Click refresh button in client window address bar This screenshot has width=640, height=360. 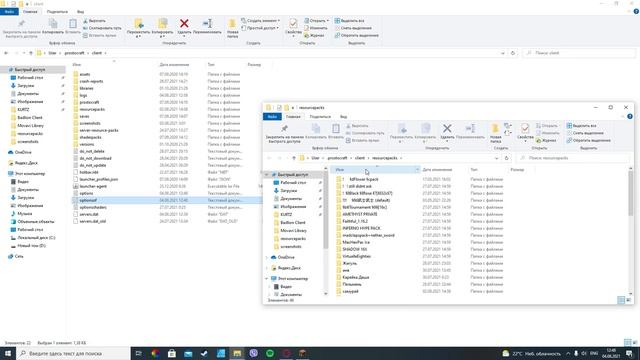[513, 53]
